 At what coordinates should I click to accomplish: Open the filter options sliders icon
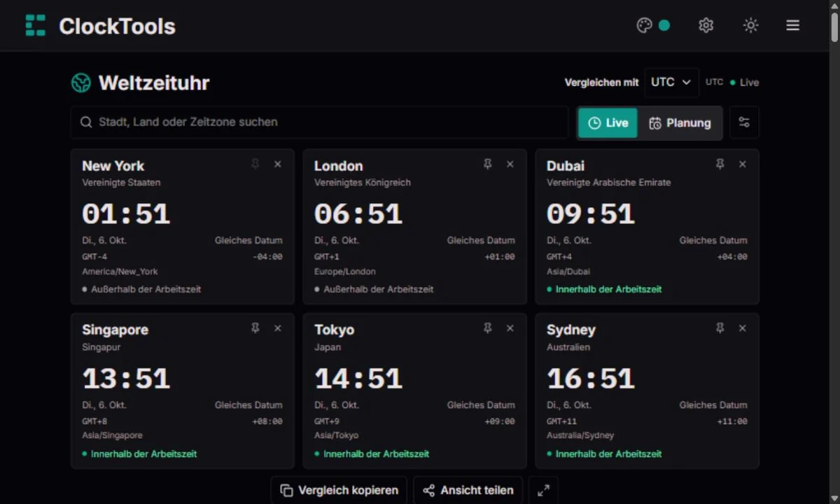click(x=744, y=122)
